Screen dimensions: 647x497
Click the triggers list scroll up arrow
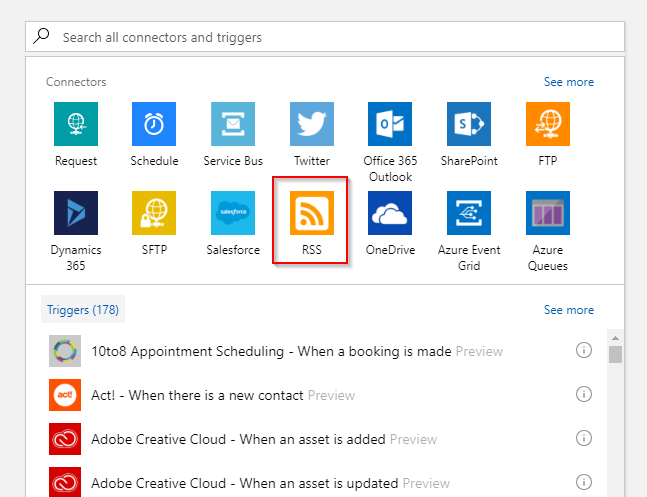coord(615,338)
